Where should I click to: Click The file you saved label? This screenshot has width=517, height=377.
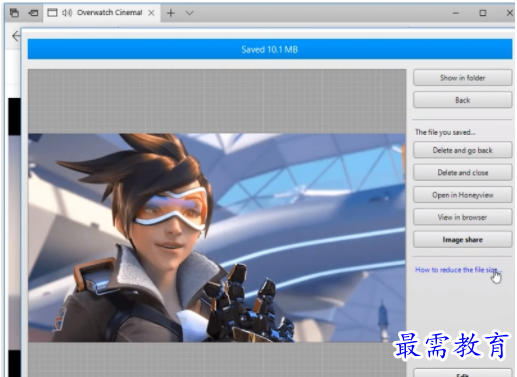tap(445, 132)
